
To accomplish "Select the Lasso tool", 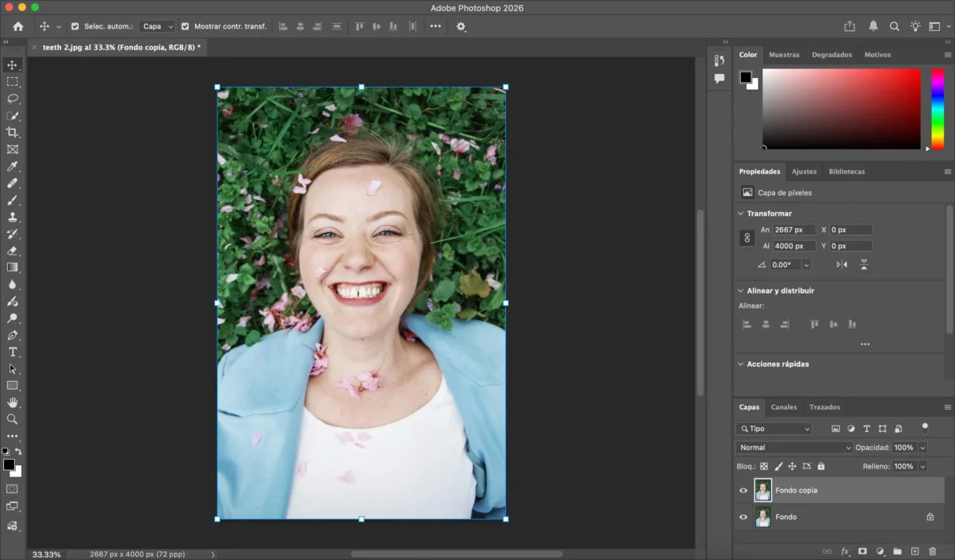I will coord(12,99).
